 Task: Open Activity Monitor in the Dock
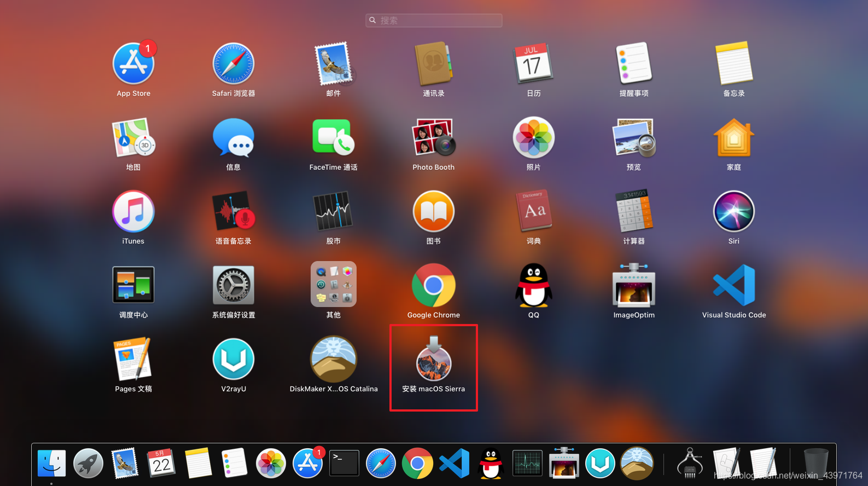(x=527, y=464)
